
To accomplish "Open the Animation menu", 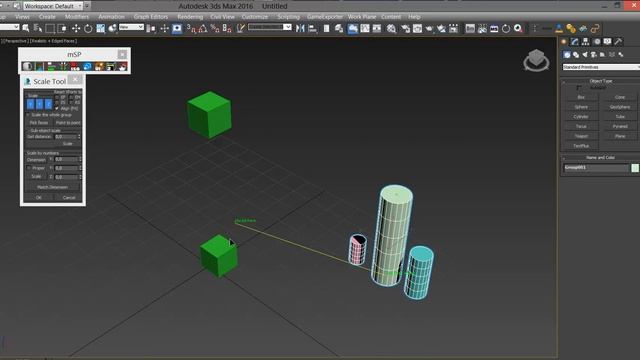I will (x=111, y=17).
